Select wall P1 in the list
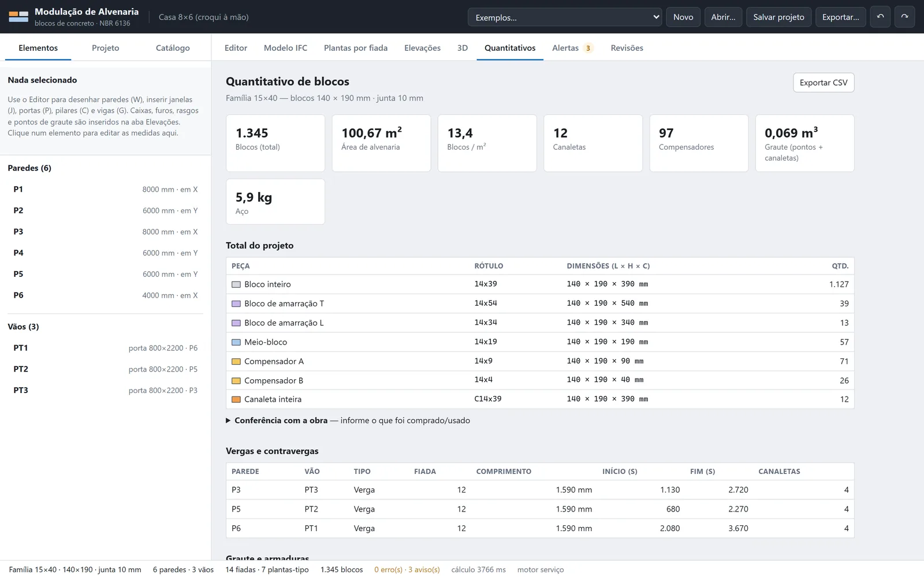 pos(105,189)
